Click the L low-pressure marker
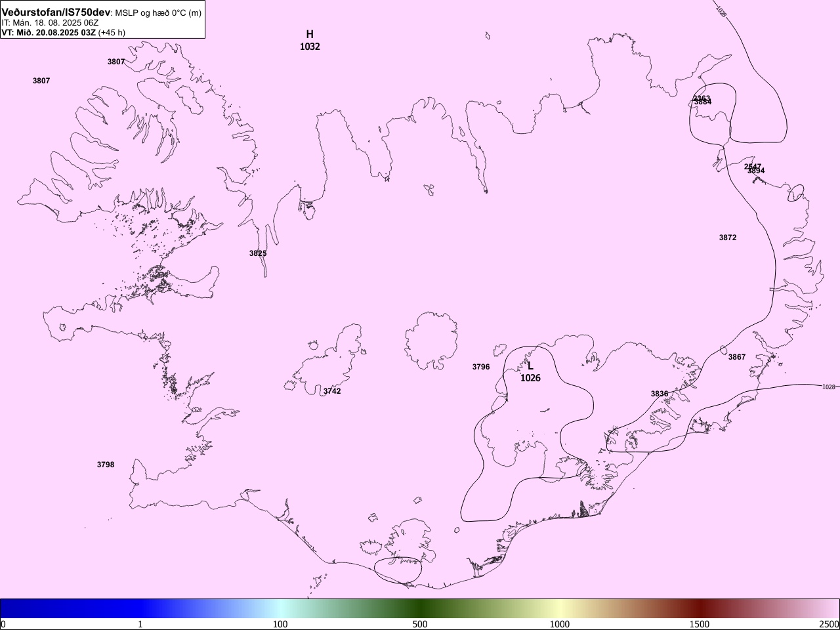Image resolution: width=840 pixels, height=630 pixels. (530, 366)
